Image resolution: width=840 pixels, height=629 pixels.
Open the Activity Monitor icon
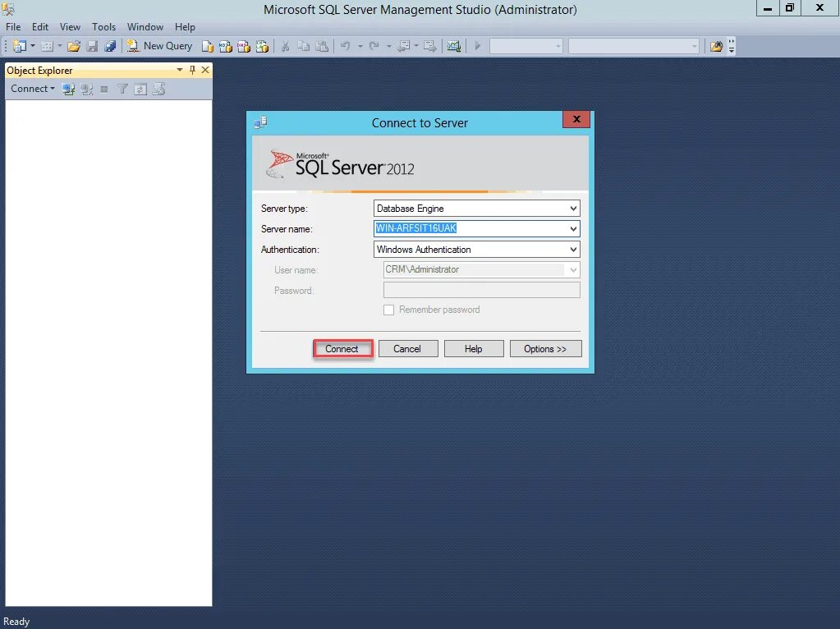coord(454,46)
